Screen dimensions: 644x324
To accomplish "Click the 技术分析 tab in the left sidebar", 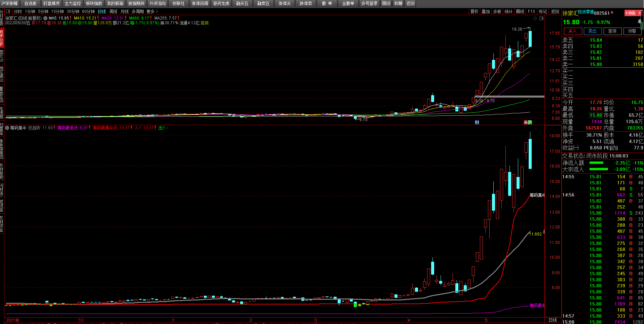I will pos(2,37).
